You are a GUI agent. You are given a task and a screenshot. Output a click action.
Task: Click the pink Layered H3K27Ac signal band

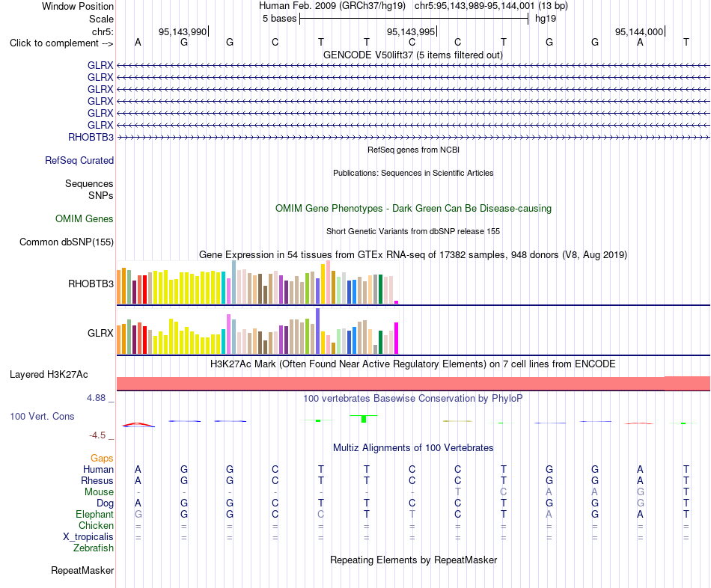click(x=413, y=384)
